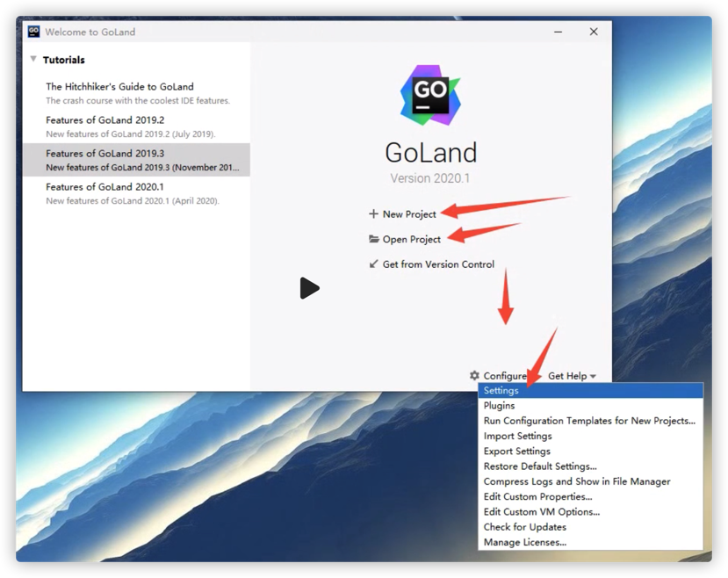Click the large GoLand logo

point(430,95)
